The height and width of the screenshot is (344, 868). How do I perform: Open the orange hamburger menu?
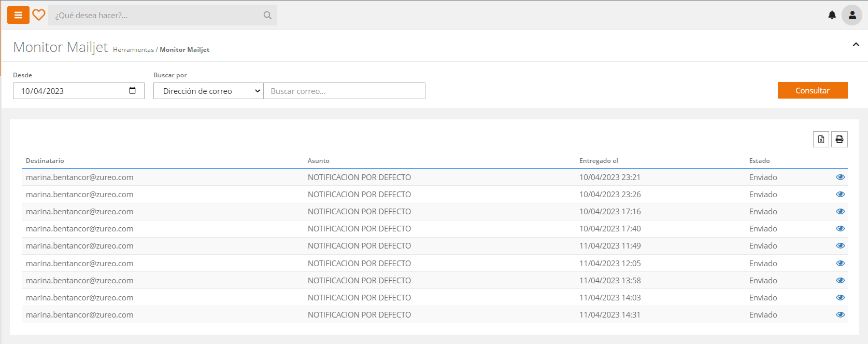tap(18, 16)
